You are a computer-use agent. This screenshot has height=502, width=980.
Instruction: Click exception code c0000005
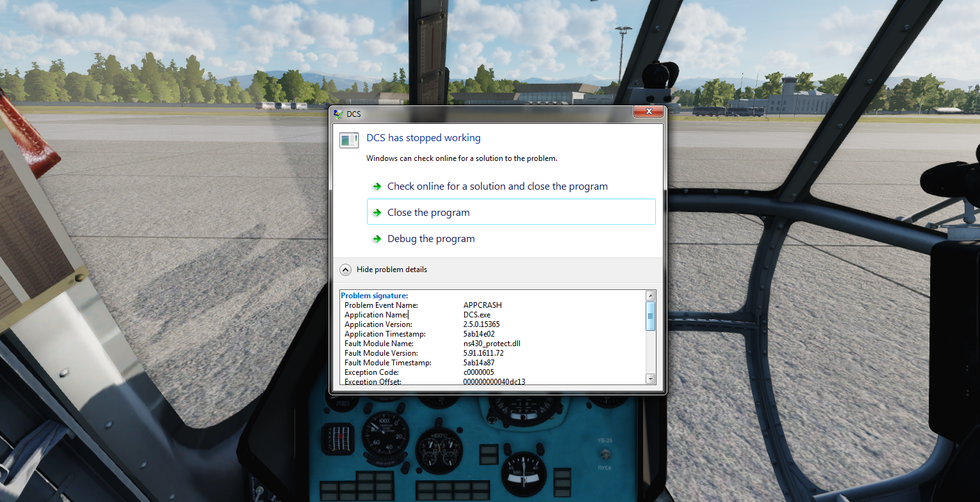478,372
